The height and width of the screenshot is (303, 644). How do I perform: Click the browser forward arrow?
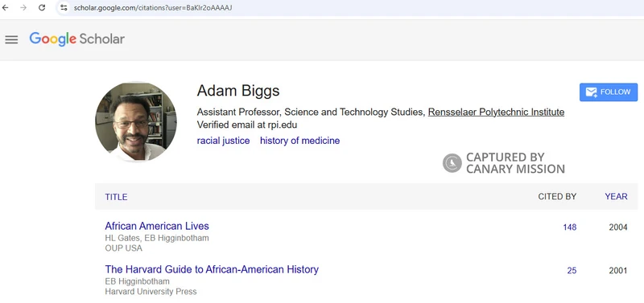coord(23,7)
